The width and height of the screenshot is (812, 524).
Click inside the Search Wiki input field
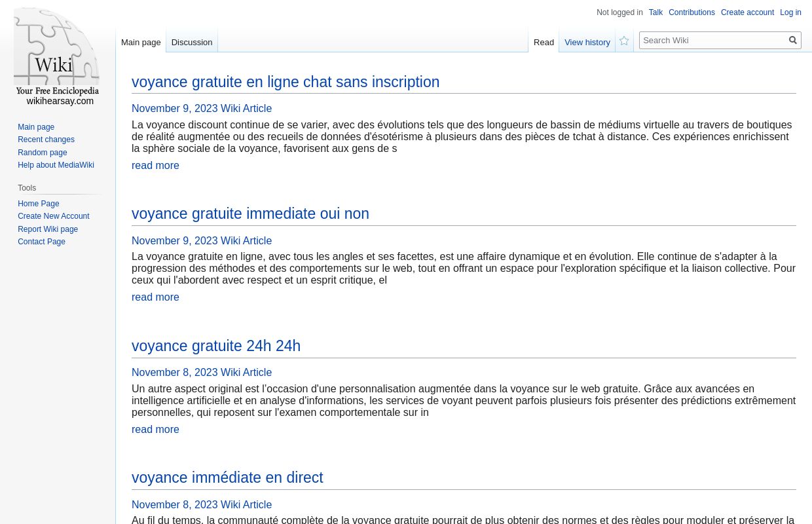pos(713,40)
